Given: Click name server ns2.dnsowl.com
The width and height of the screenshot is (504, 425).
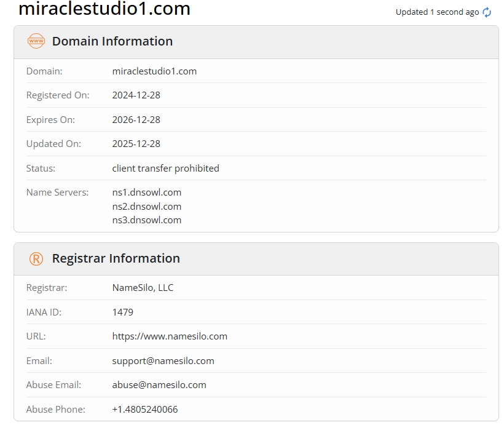Looking at the screenshot, I should click(146, 206).
